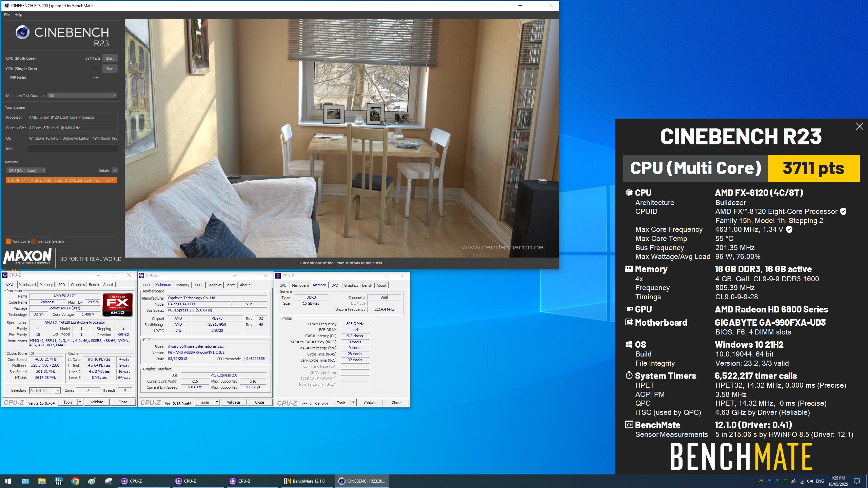The image size is (868, 488).
Task: Launch Google Chrome from the taskbar
Action: coord(75,481)
